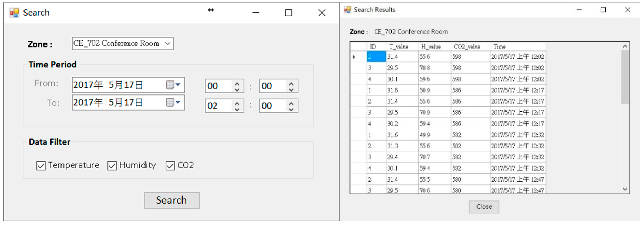Open the From date calendar picker

[173, 85]
